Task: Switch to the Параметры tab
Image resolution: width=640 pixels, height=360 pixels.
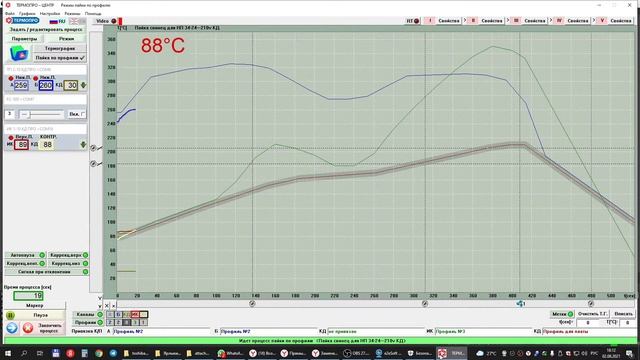Action: tap(24, 39)
